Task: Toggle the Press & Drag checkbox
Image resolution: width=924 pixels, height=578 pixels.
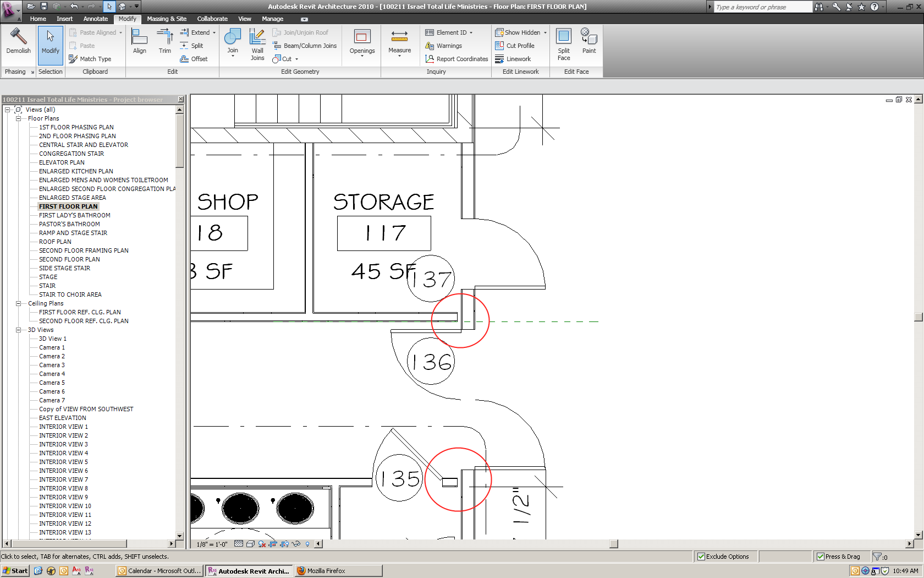Action: pyautogui.click(x=821, y=557)
